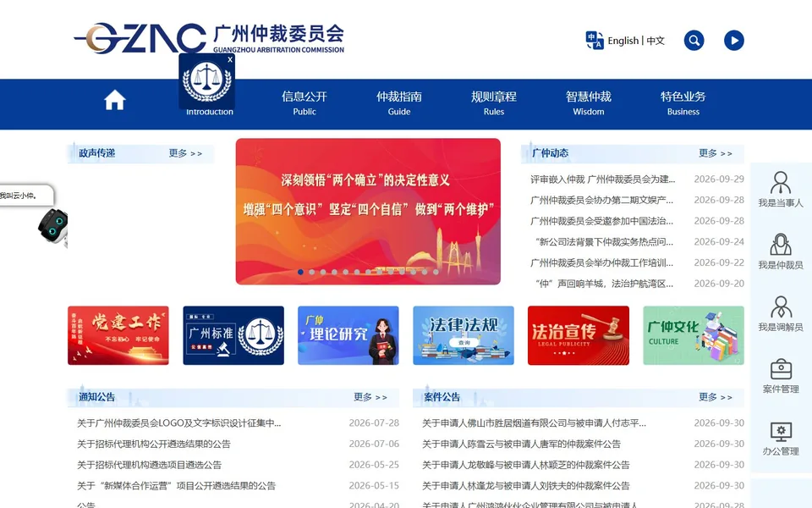Open notice 关于招标代理机构遴选项目遴选公告

click(x=149, y=465)
